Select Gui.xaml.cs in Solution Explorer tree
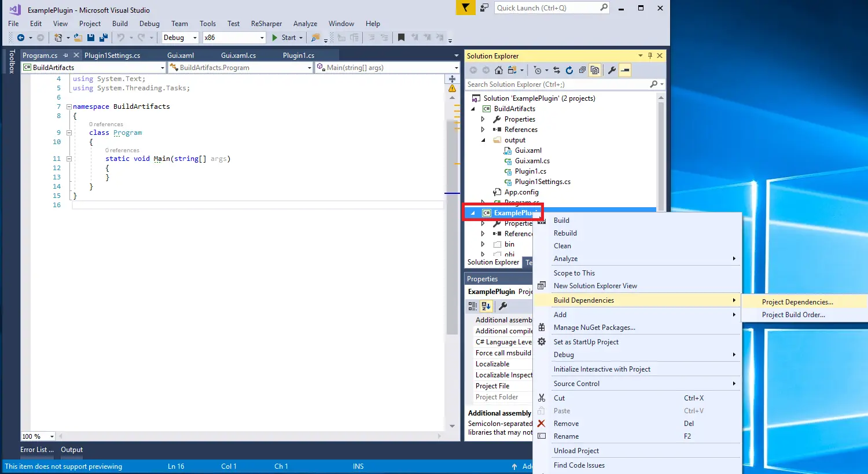Image resolution: width=868 pixels, height=474 pixels. [x=532, y=161]
